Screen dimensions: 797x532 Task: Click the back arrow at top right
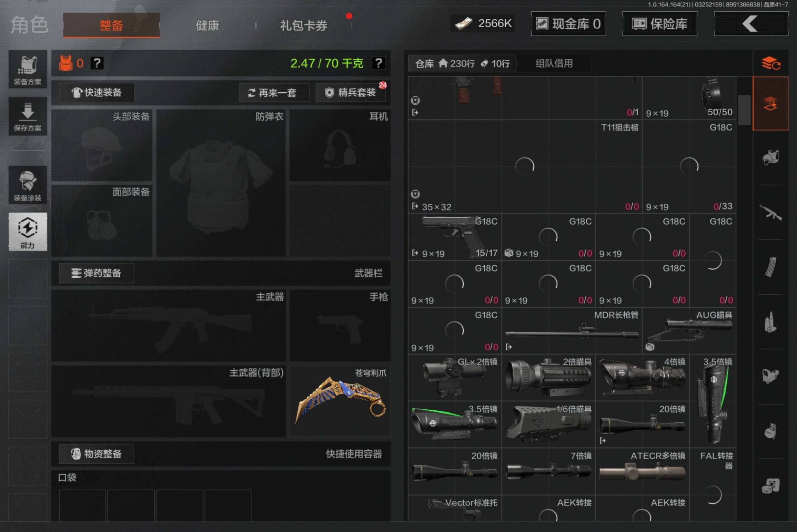point(751,24)
